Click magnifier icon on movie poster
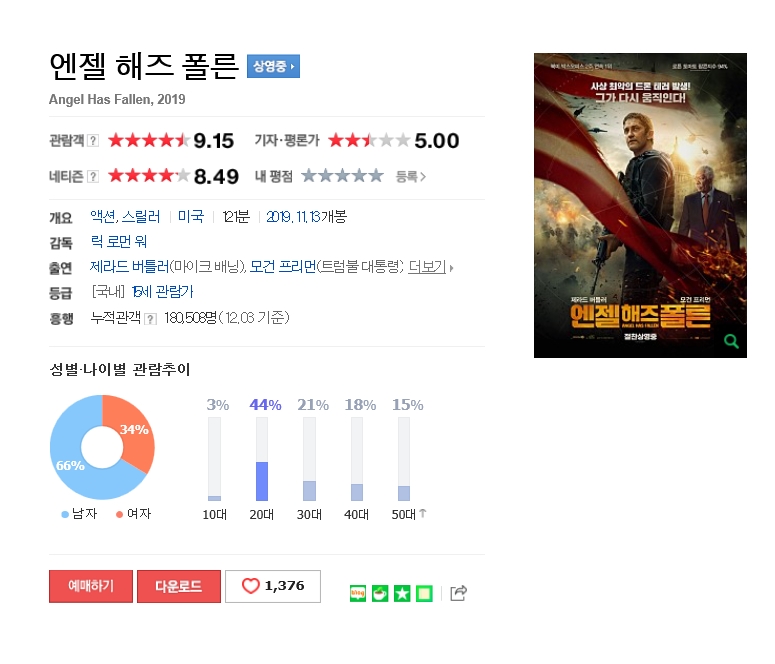775x664 pixels. click(731, 341)
